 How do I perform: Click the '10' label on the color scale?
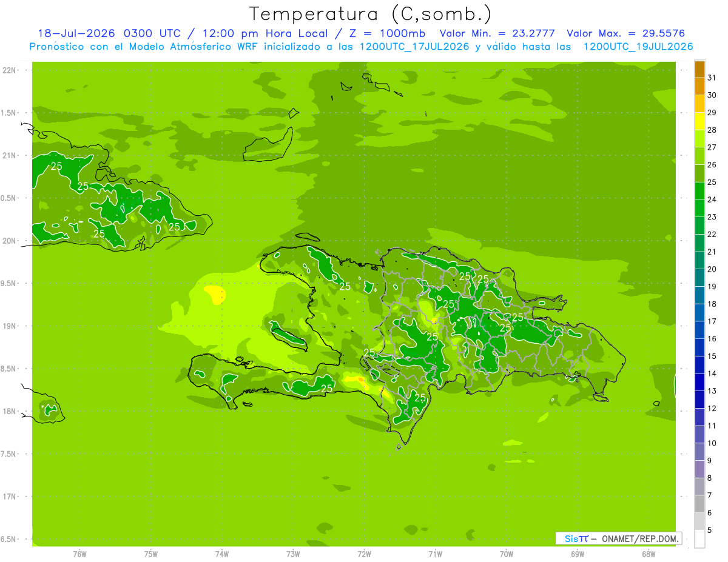tap(712, 443)
